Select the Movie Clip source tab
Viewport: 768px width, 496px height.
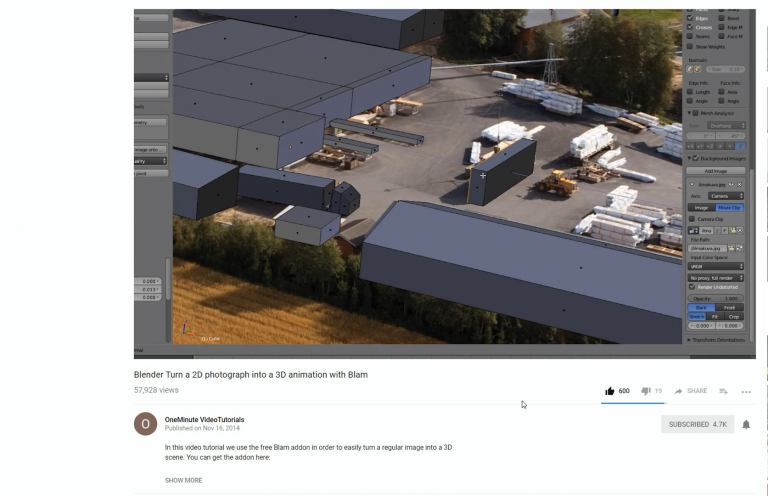tap(730, 208)
